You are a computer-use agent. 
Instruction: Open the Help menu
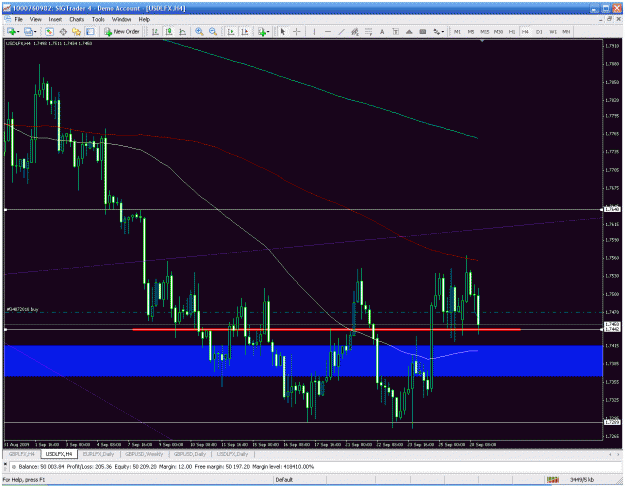(144, 19)
